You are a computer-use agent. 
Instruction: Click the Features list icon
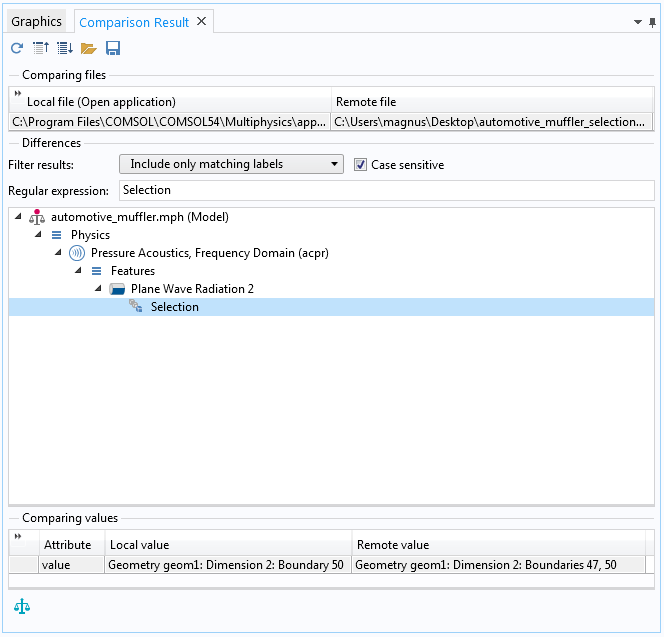[x=97, y=271]
